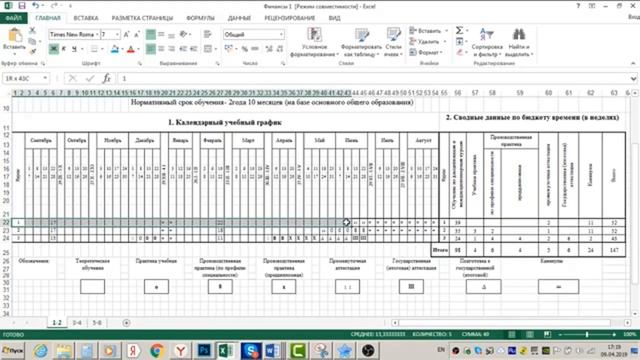
Task: Switch to the РЕЦЕНЗИРОВАНИЕ tab
Action: [x=289, y=18]
